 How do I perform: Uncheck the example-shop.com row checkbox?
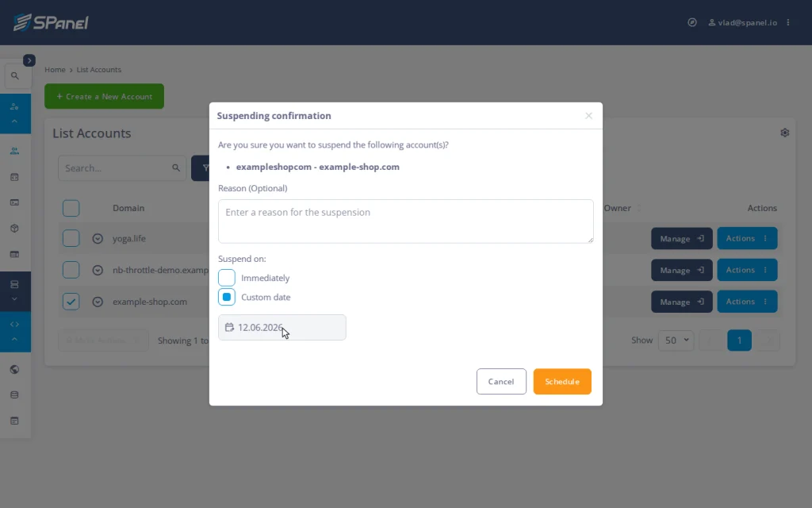pyautogui.click(x=71, y=302)
